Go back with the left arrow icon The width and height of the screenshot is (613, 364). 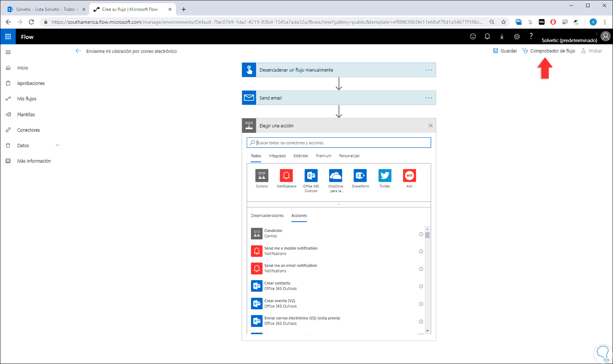(x=78, y=51)
